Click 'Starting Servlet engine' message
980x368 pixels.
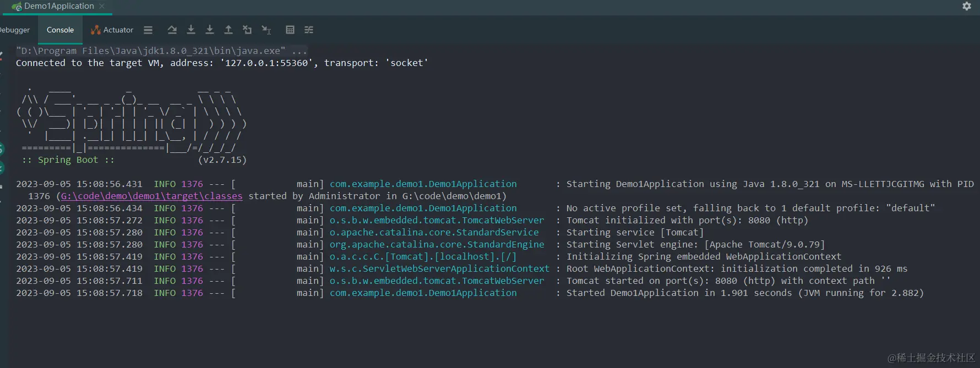[695, 244]
